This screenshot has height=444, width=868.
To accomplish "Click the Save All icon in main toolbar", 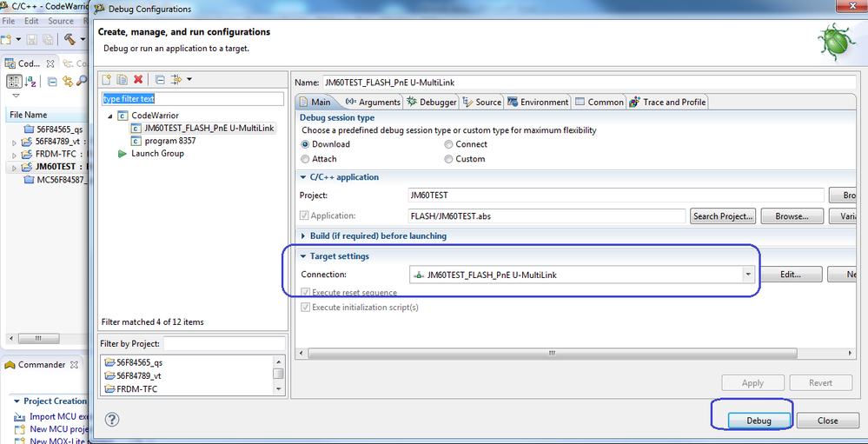I will pos(48,39).
